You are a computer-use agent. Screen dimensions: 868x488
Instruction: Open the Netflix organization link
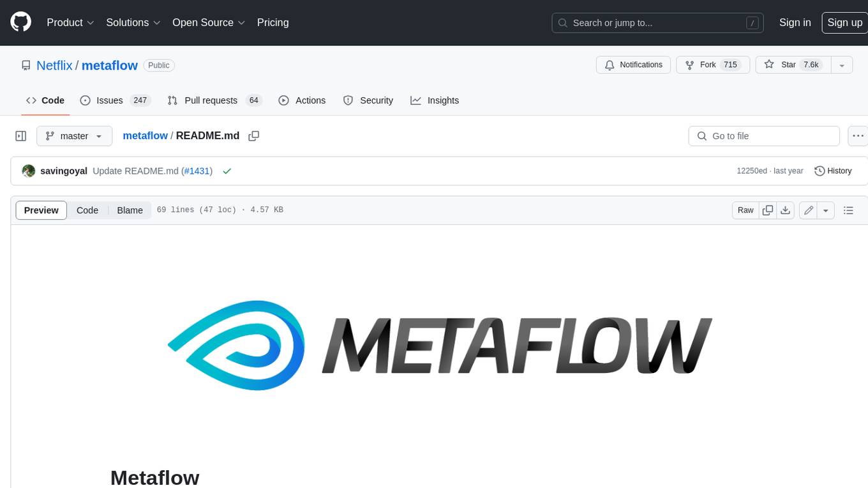[x=54, y=65]
